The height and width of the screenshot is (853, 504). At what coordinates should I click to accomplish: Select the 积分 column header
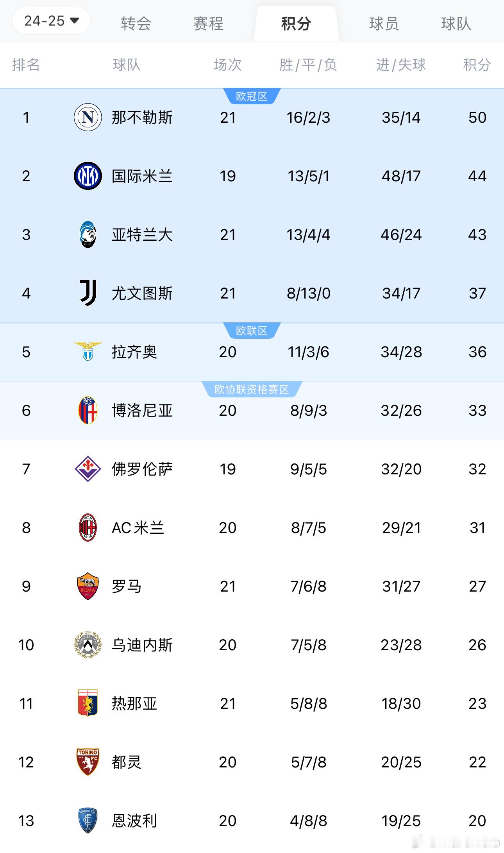pos(477,64)
